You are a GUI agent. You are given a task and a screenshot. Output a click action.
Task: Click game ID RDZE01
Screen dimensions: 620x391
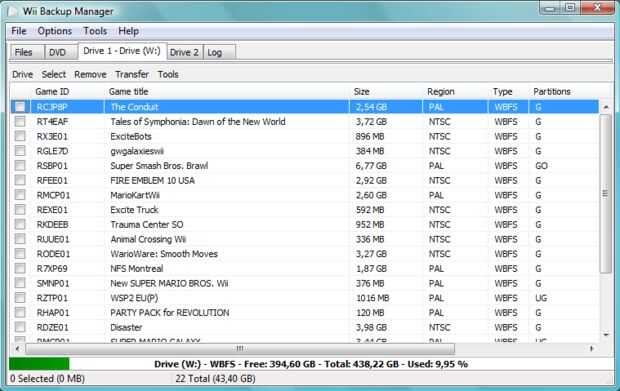click(53, 327)
